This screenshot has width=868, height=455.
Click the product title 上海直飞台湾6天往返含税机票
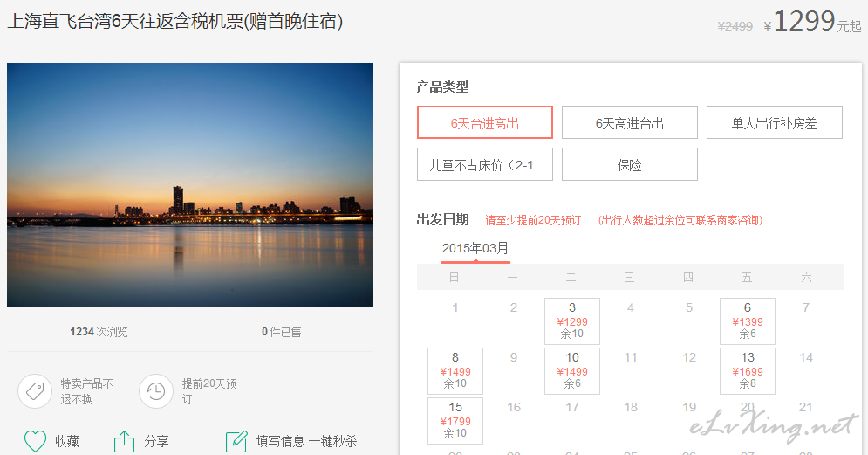[x=175, y=22]
